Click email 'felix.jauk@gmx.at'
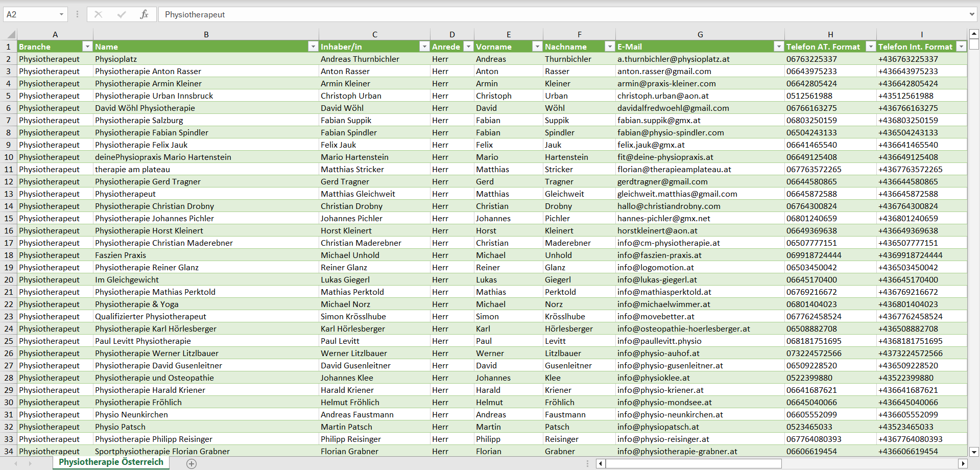 [700, 145]
